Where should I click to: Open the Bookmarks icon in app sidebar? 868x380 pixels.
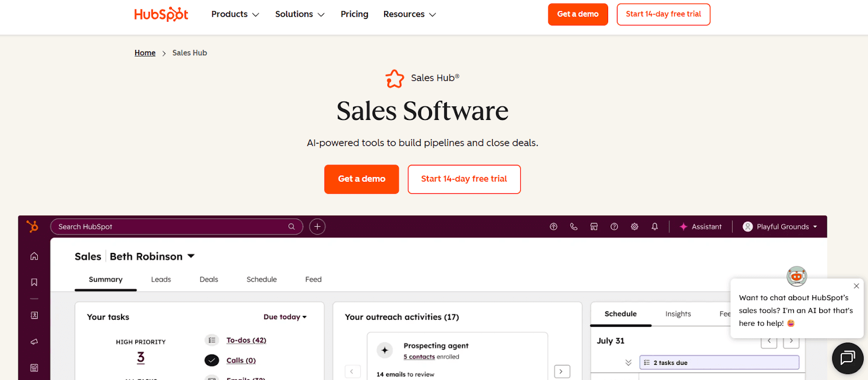click(34, 282)
